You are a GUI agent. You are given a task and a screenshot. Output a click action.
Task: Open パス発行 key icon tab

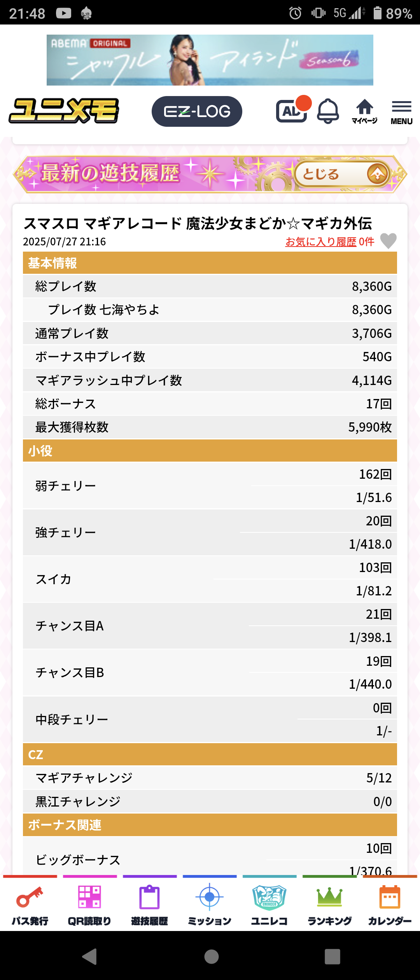click(30, 905)
